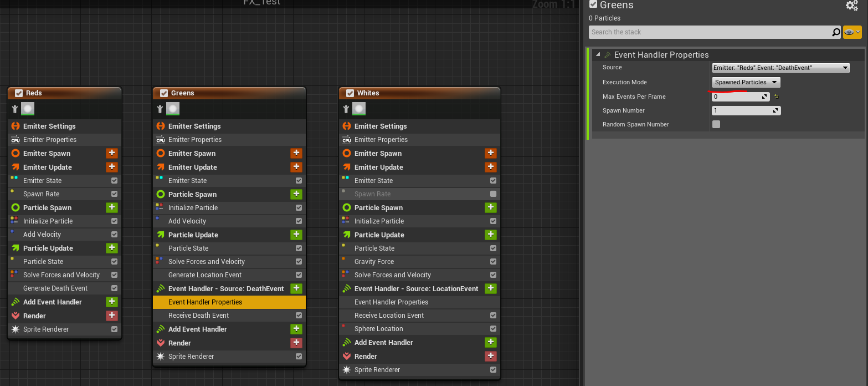Viewport: 868px width, 386px height.
Task: Select Receive Death Event in Greens
Action: [x=198, y=316]
